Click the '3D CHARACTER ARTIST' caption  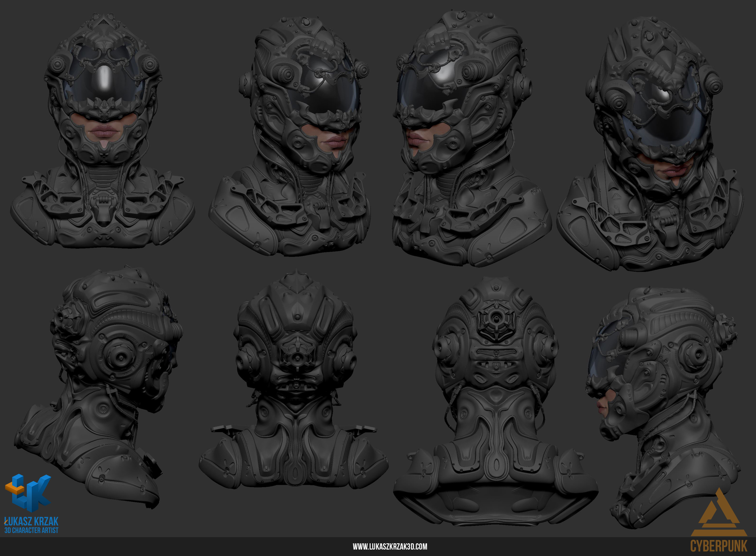pos(31,530)
